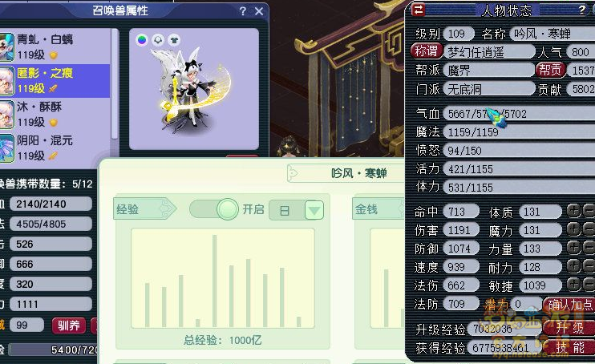Click the pet experience progress bar

coord(53,350)
